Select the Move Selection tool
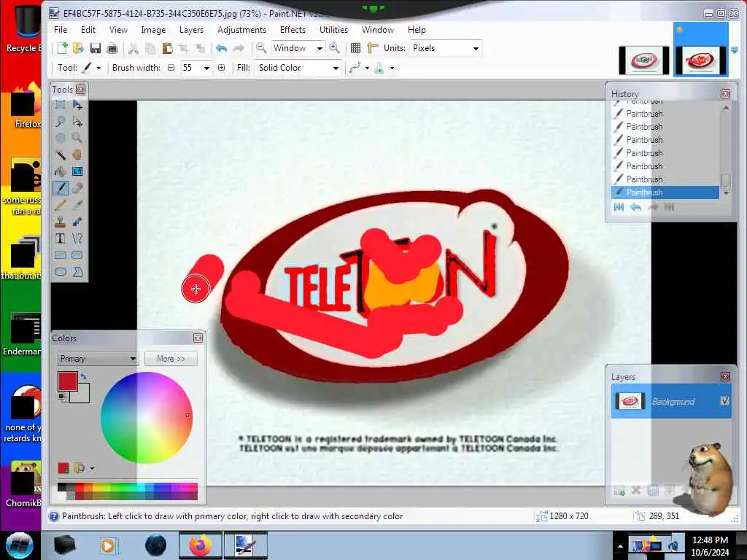The width and height of the screenshot is (747, 560). 77,122
